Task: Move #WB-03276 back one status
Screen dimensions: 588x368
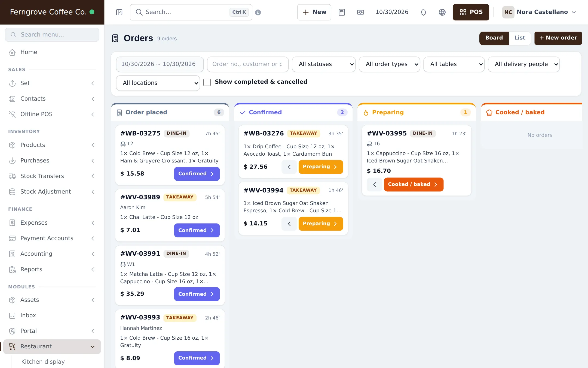Action: [289, 167]
